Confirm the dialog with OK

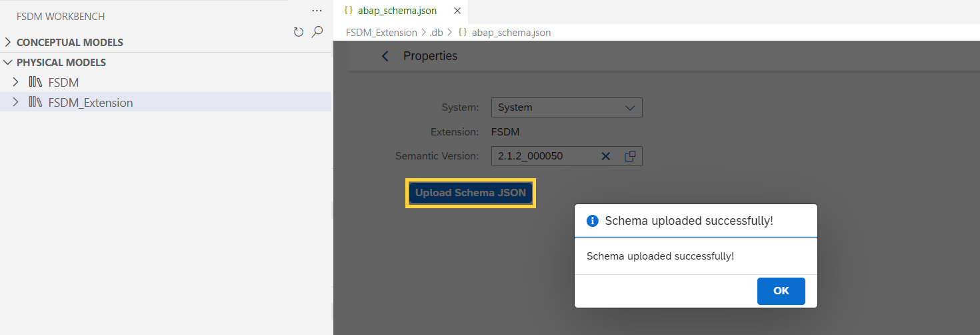coord(781,291)
